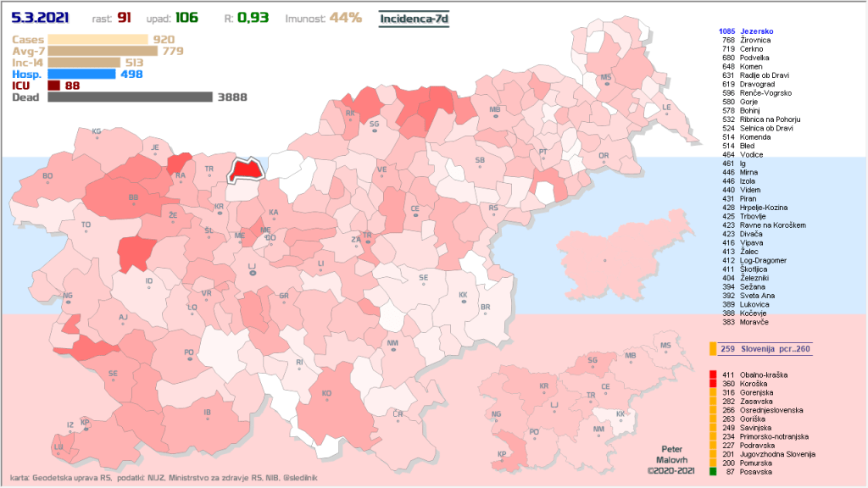Click the gray Dead bar
The height and width of the screenshot is (488, 868).
pos(130,97)
